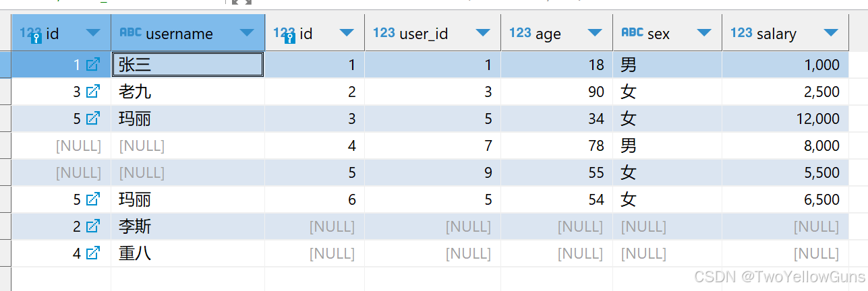The width and height of the screenshot is (868, 291).
Task: Open the filter dropdown arrow of the sex column
Action: (704, 32)
